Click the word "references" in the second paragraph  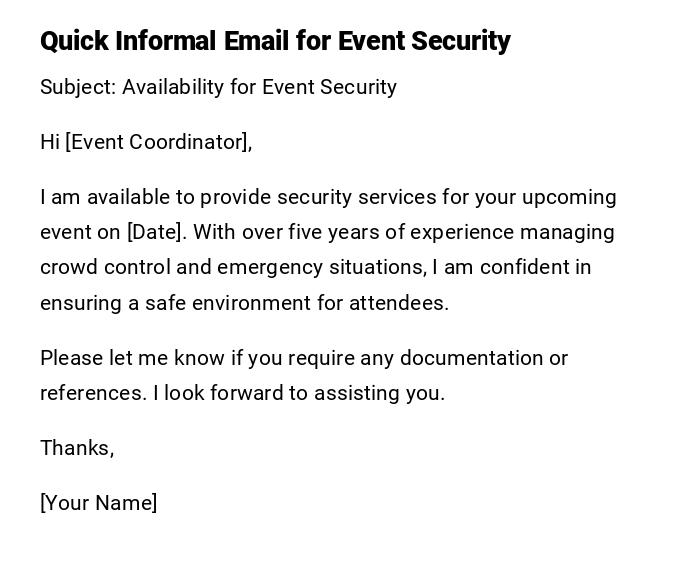point(91,393)
